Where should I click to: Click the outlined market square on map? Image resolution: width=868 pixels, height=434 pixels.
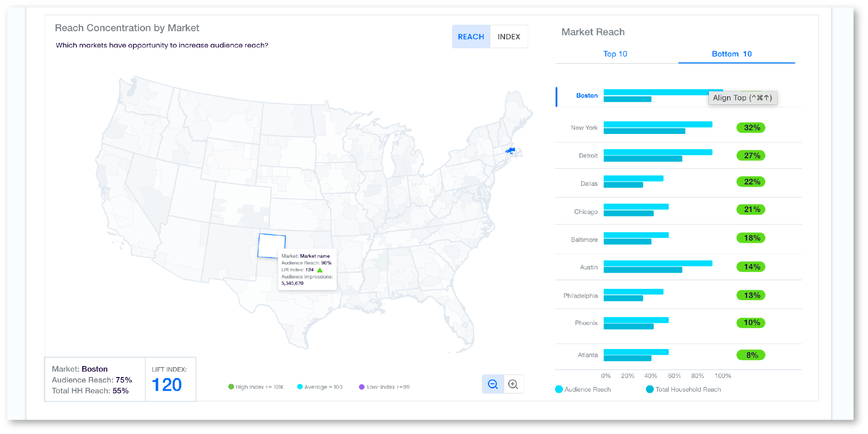[272, 246]
